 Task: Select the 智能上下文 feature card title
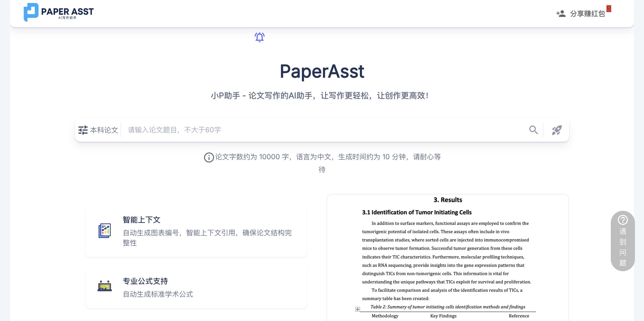tap(141, 220)
